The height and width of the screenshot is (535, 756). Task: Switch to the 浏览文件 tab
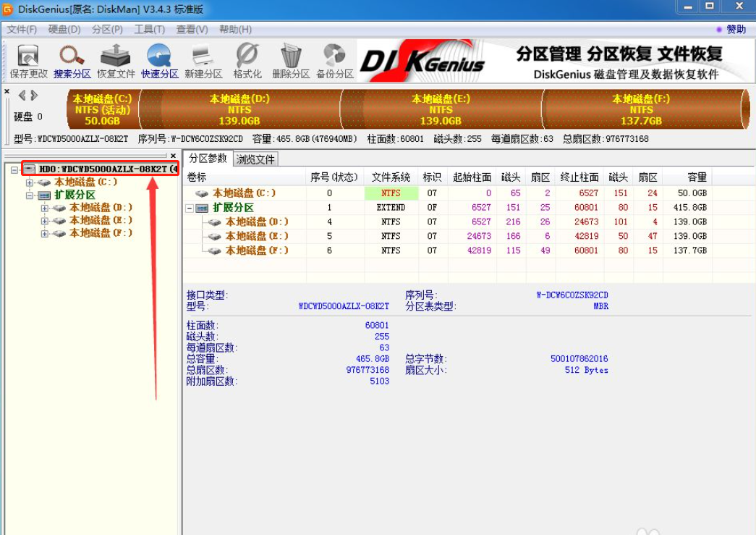click(x=255, y=158)
